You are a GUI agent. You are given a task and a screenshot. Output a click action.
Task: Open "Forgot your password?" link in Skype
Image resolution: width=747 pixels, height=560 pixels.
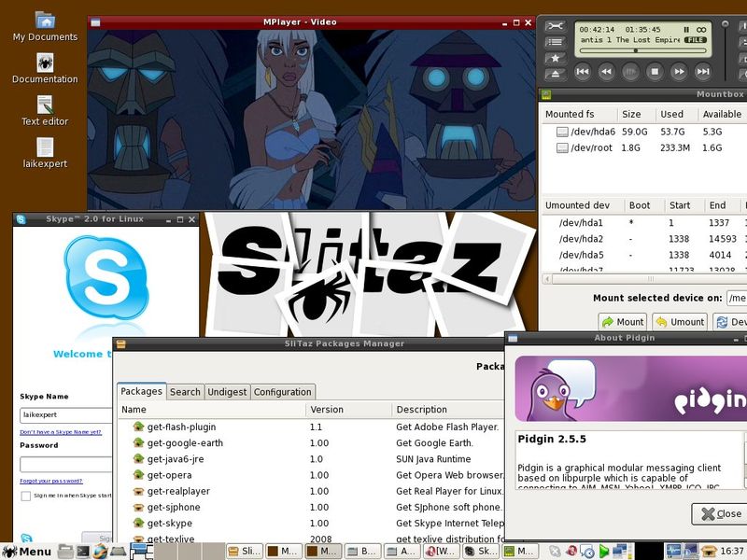tap(51, 481)
